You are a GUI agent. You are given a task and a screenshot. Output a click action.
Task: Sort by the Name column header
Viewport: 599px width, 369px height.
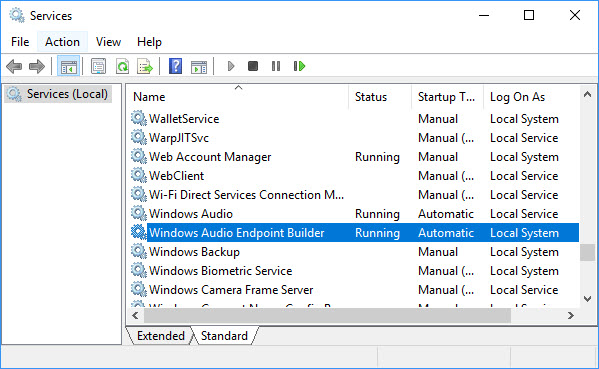238,97
